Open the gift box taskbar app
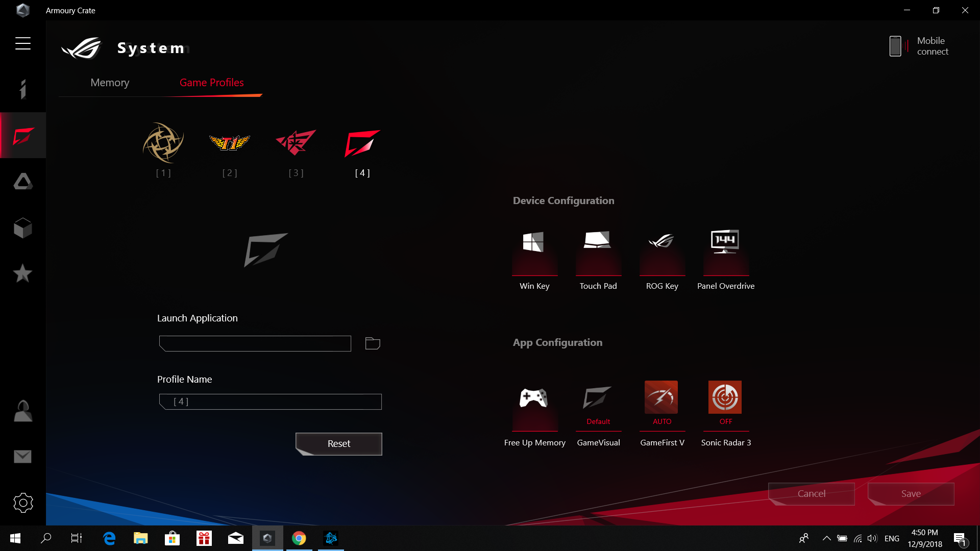980x551 pixels. (204, 538)
